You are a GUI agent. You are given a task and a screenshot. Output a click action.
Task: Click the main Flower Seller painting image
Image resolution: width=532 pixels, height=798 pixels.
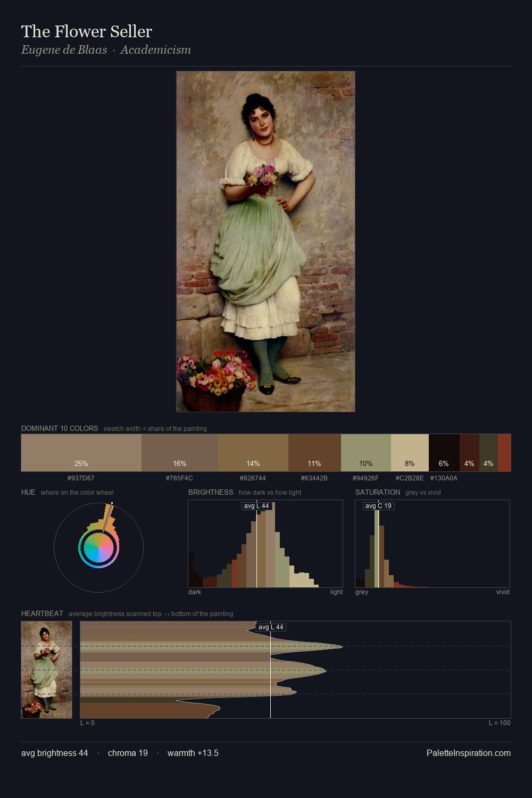(265, 242)
